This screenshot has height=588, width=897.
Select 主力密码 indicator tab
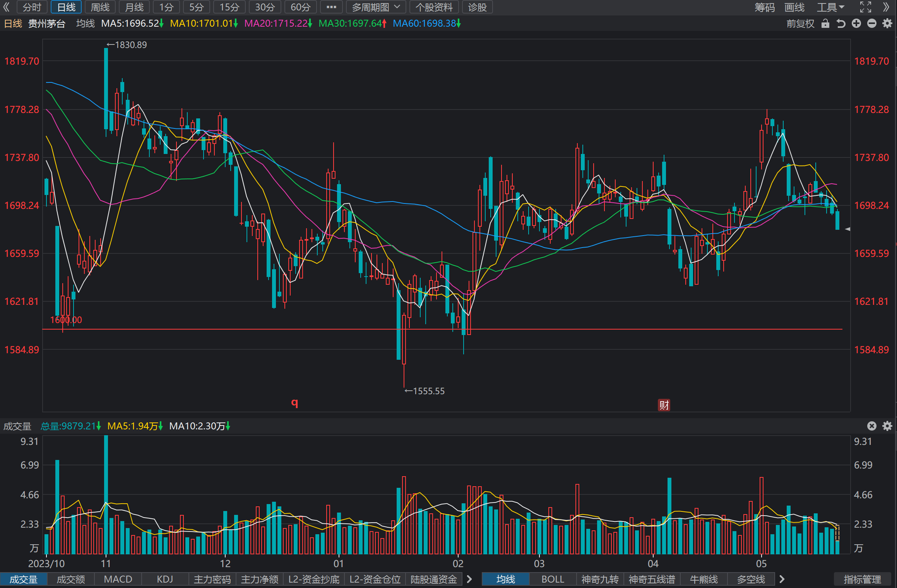pyautogui.click(x=212, y=579)
